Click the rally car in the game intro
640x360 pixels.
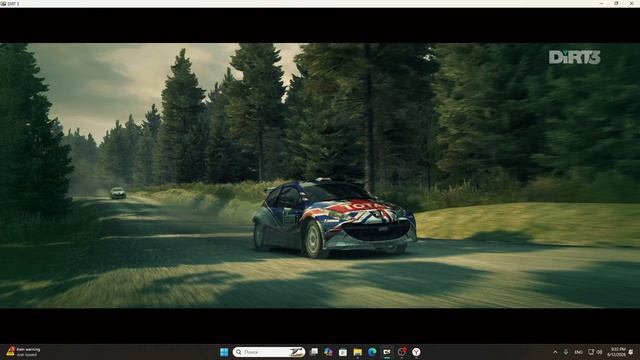pyautogui.click(x=335, y=218)
